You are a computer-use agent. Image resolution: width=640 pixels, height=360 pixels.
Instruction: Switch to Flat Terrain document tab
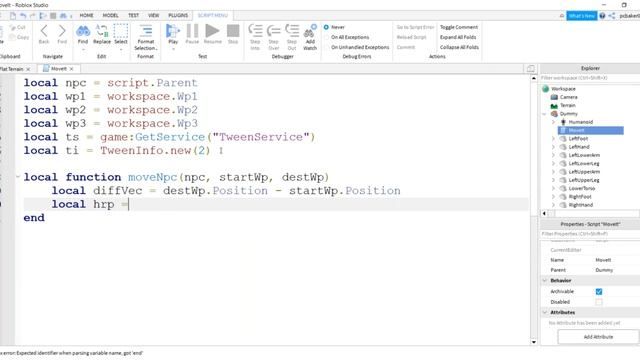point(11,69)
